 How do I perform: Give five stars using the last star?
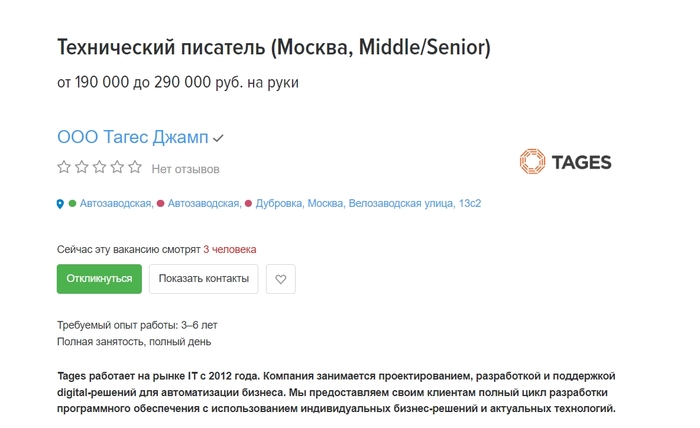(x=135, y=168)
